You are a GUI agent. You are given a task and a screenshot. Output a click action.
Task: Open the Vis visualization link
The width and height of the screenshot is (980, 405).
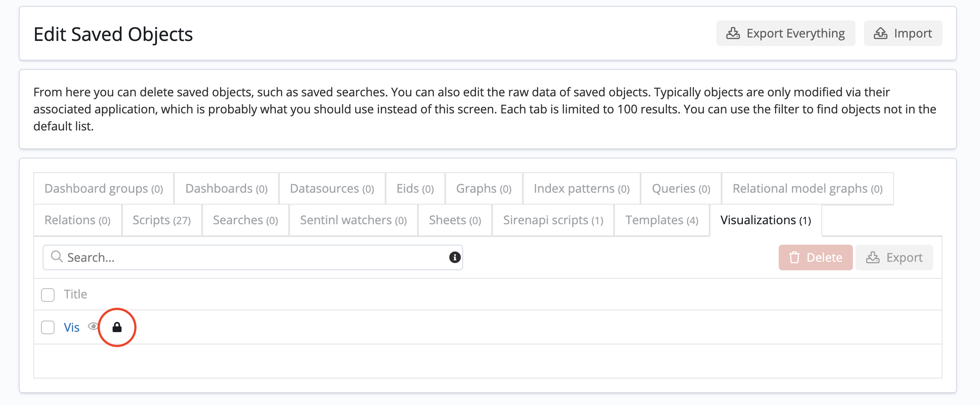point(72,327)
